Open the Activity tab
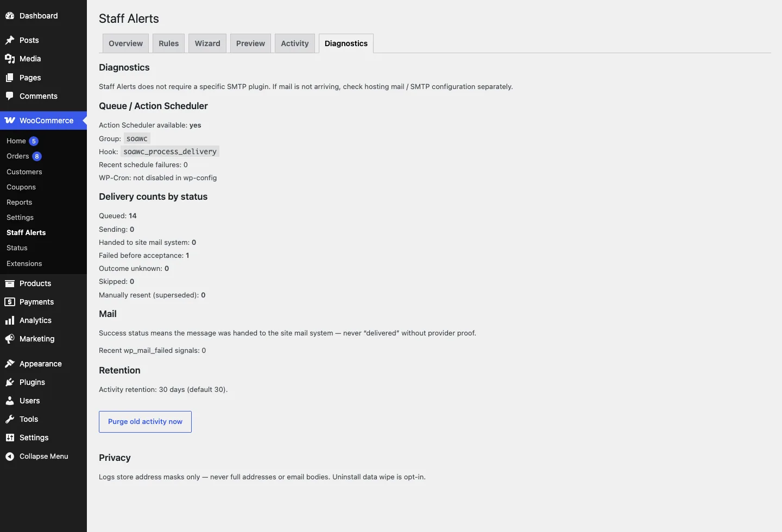The width and height of the screenshot is (782, 532). [x=295, y=43]
